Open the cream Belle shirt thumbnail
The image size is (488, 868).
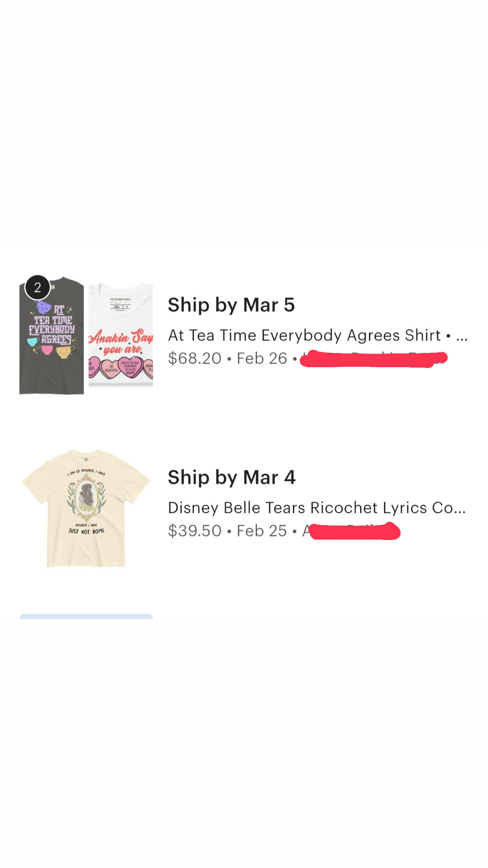(x=86, y=508)
